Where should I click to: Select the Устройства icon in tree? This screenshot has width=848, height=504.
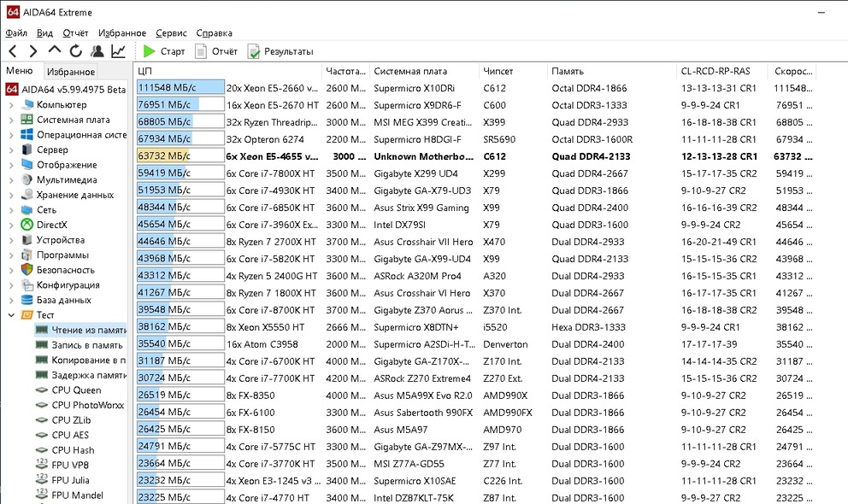pos(27,240)
